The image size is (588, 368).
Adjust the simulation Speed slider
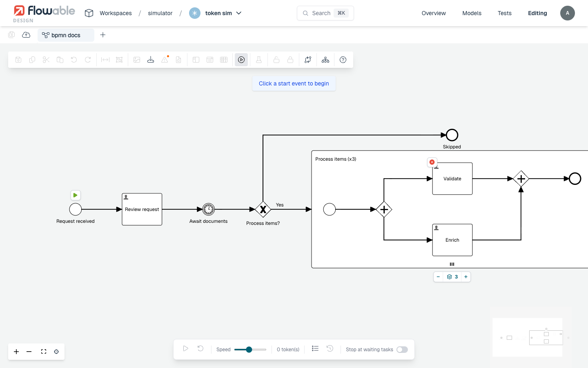tap(249, 350)
